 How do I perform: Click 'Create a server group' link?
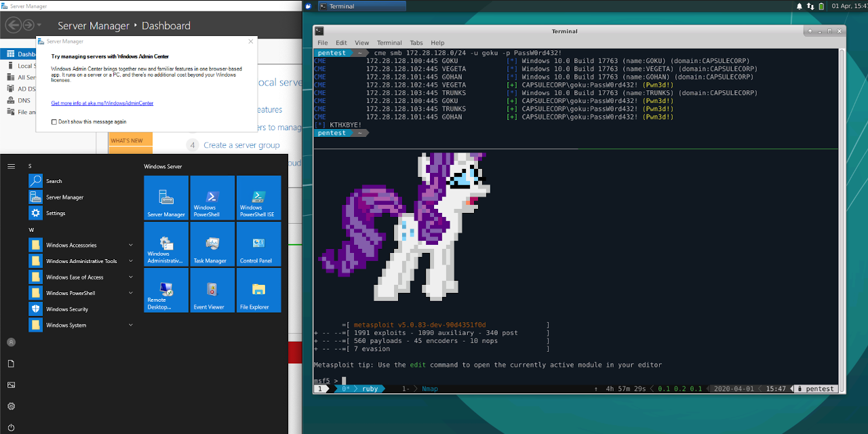click(241, 145)
